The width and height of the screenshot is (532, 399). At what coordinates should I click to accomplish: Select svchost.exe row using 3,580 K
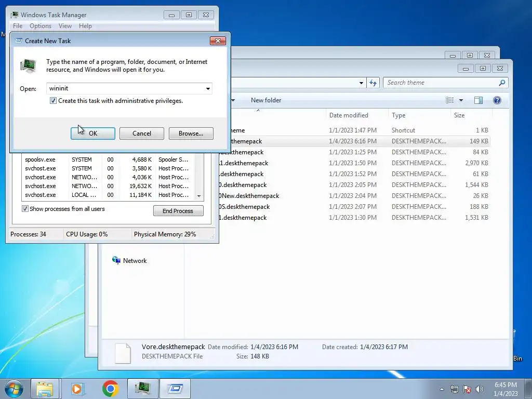tap(109, 168)
